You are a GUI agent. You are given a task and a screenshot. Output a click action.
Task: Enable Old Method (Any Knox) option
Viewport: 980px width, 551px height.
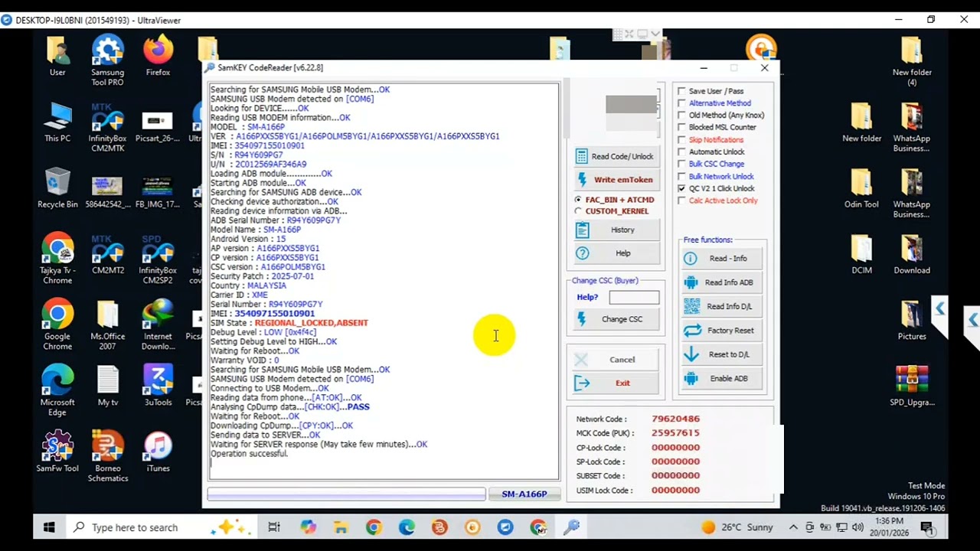click(682, 116)
